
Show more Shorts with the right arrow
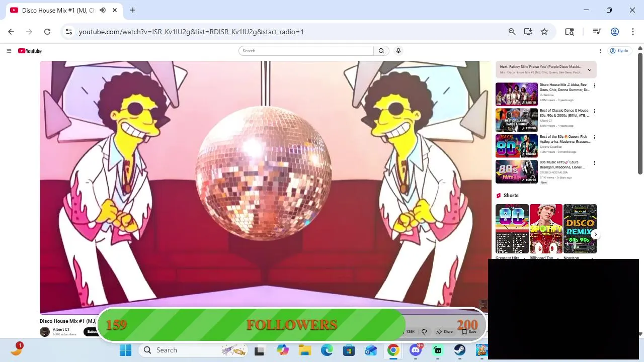tap(595, 234)
